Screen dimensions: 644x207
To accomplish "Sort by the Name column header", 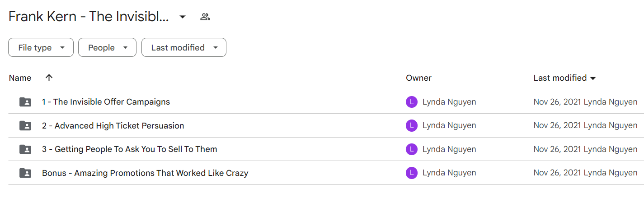I will pos(20,78).
